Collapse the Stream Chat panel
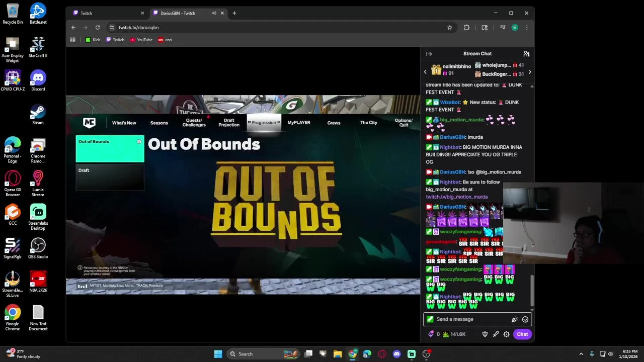Viewport: 644px width, 362px height. point(429,54)
